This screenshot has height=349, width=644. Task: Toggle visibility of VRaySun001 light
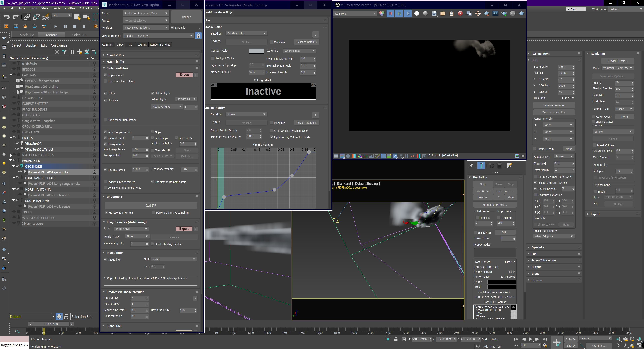click(17, 143)
